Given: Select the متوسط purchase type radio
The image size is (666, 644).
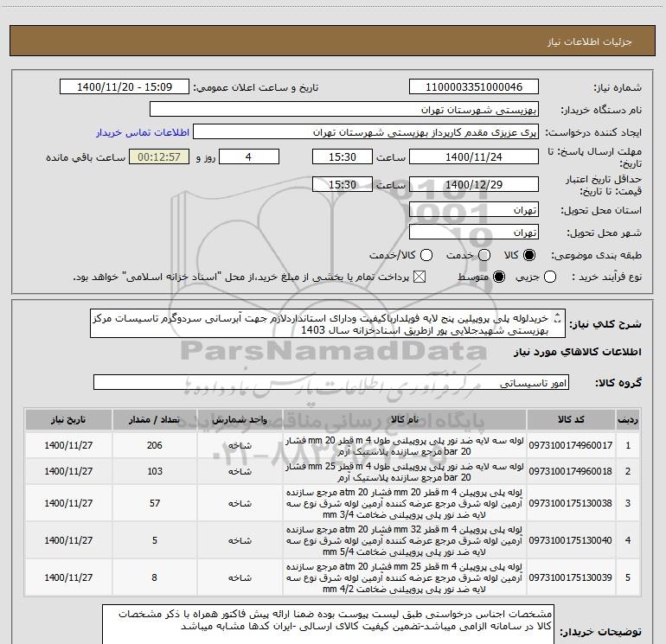Looking at the screenshot, I should [499, 277].
